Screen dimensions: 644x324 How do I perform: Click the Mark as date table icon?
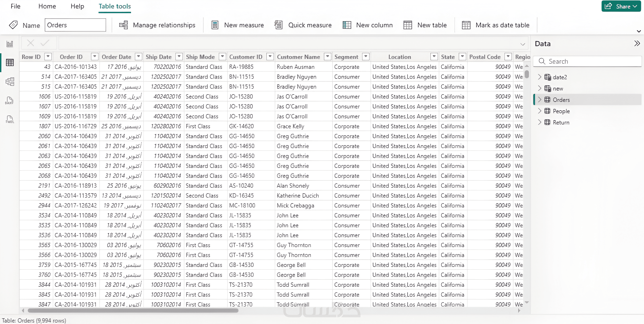coord(466,25)
